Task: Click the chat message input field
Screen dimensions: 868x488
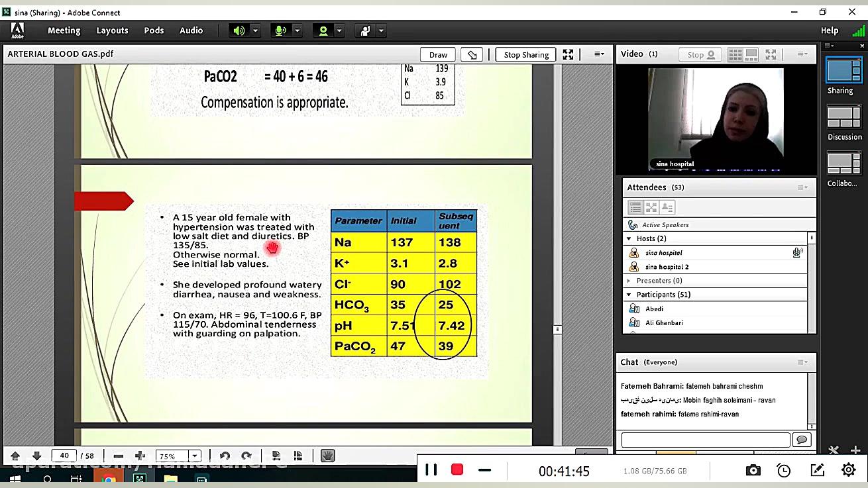Action: point(705,440)
